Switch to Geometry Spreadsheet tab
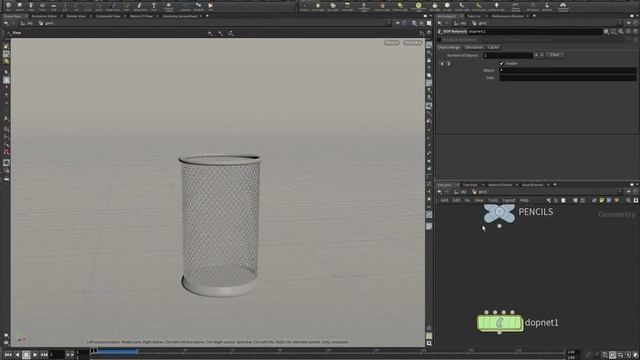 [x=180, y=16]
